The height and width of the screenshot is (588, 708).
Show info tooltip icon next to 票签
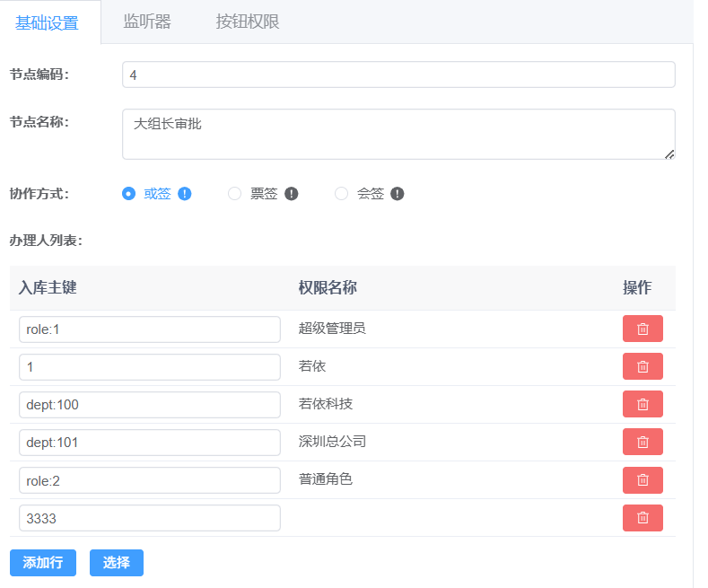click(x=292, y=194)
